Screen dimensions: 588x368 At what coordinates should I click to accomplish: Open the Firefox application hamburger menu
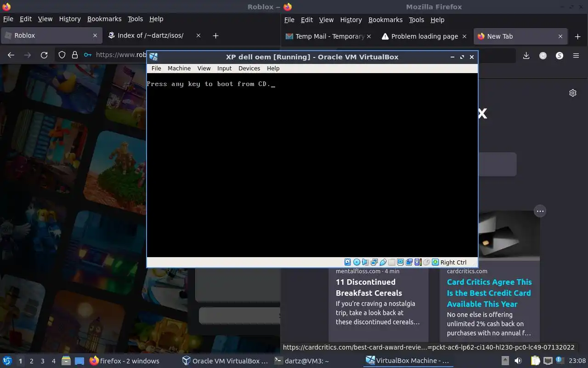pos(576,56)
